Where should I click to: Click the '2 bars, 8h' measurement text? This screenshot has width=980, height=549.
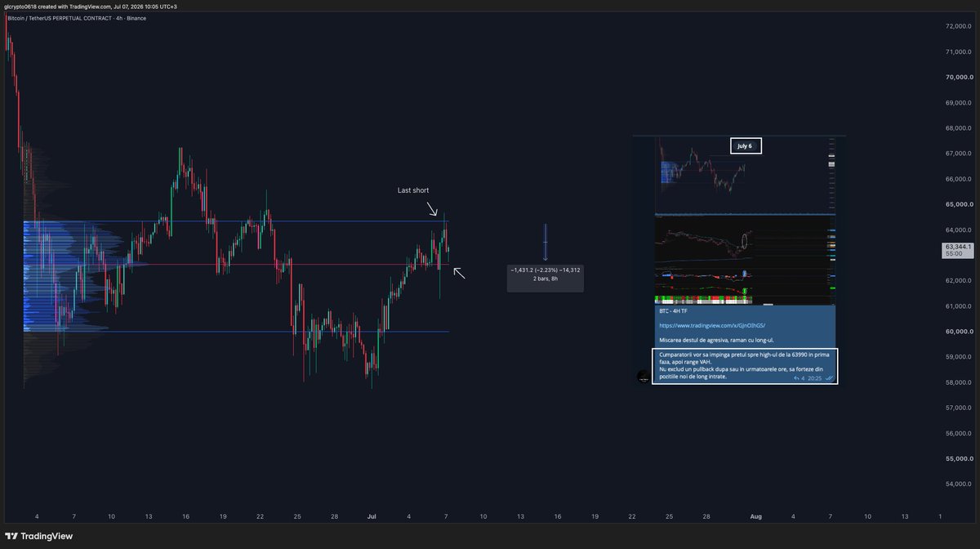tap(545, 279)
